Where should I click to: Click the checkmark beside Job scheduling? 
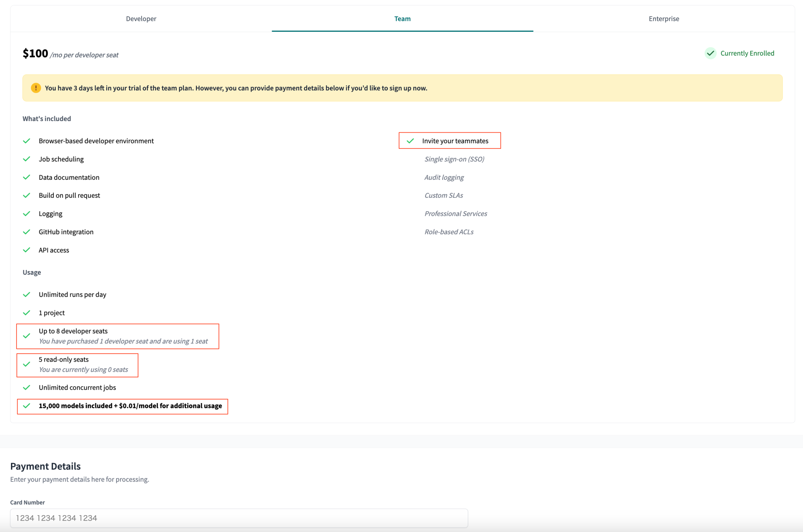(27, 159)
